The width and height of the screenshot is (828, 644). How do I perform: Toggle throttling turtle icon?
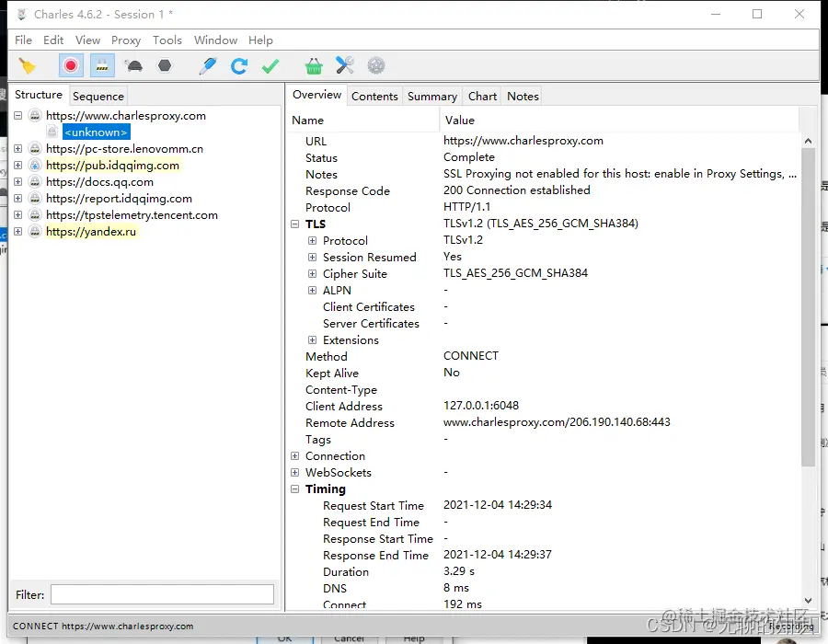tap(133, 66)
